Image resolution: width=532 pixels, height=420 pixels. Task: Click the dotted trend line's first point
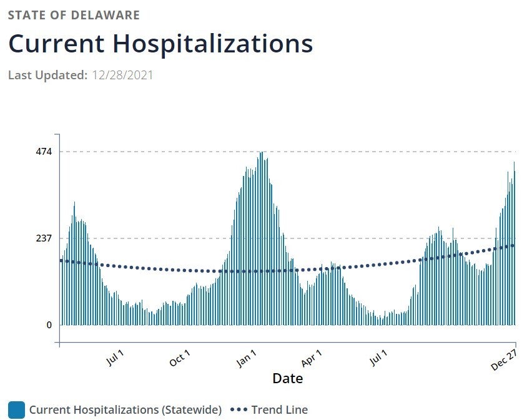[61, 260]
